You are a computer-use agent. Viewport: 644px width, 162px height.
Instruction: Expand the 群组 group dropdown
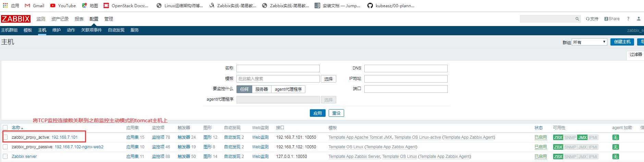pyautogui.click(x=590, y=42)
